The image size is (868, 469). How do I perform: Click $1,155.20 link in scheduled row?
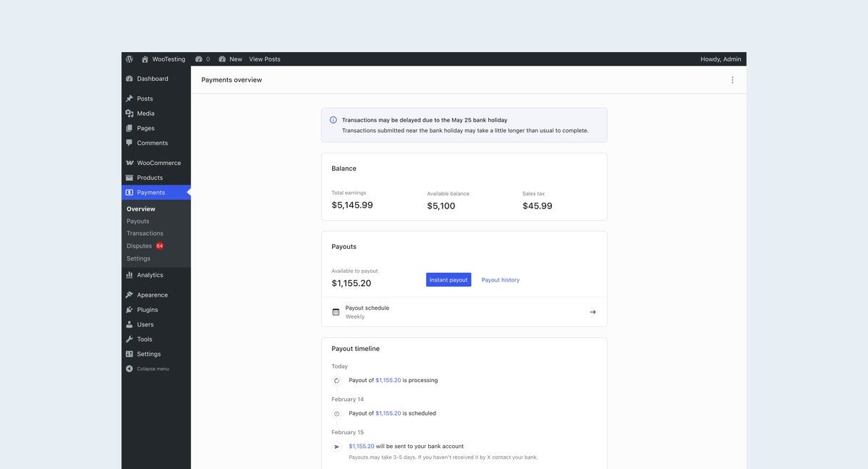point(388,413)
